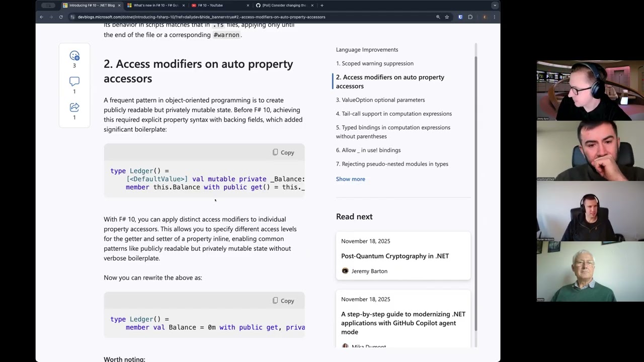Open the GitHub Copilot agent mode article
Screen dimensions: 644x362
pos(403,323)
